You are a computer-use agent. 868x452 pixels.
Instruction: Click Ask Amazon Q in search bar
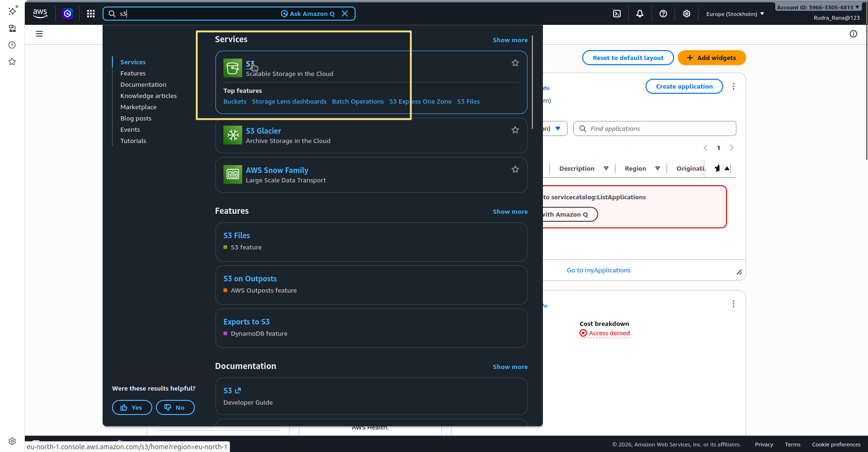click(x=308, y=14)
